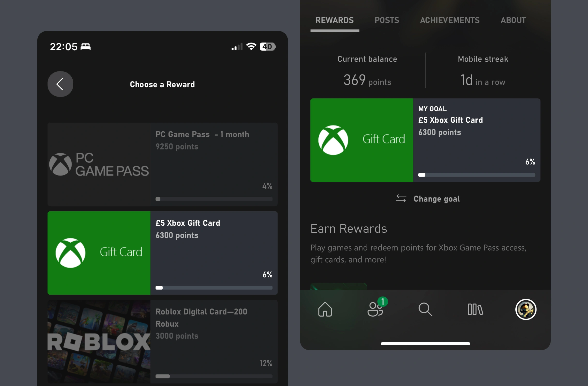
Task: Tap the 3000 points label
Action: (177, 336)
